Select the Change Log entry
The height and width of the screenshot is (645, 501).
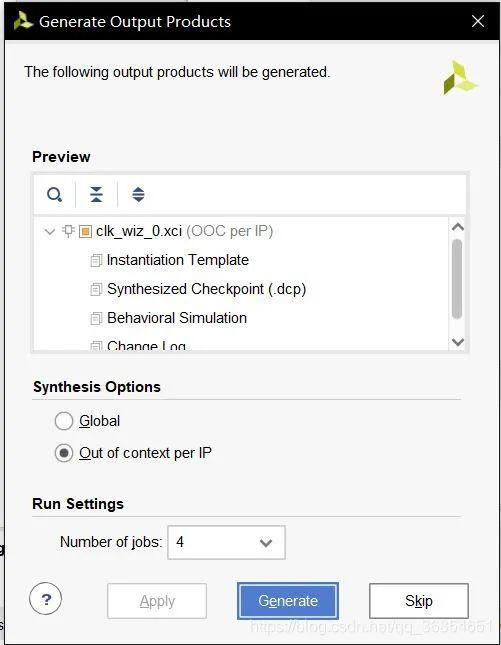pos(146,346)
